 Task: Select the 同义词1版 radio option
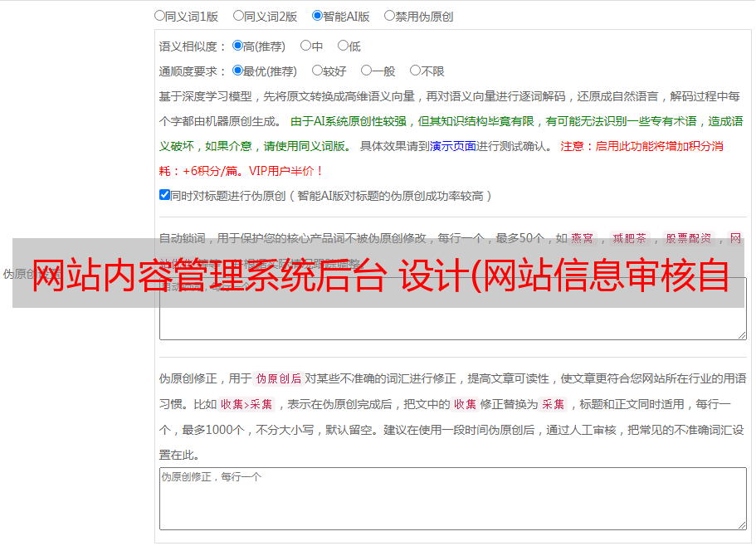(160, 16)
